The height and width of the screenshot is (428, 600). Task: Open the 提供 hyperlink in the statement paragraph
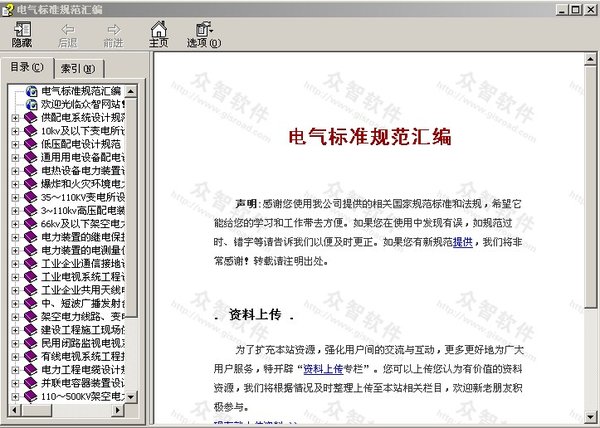pyautogui.click(x=463, y=242)
